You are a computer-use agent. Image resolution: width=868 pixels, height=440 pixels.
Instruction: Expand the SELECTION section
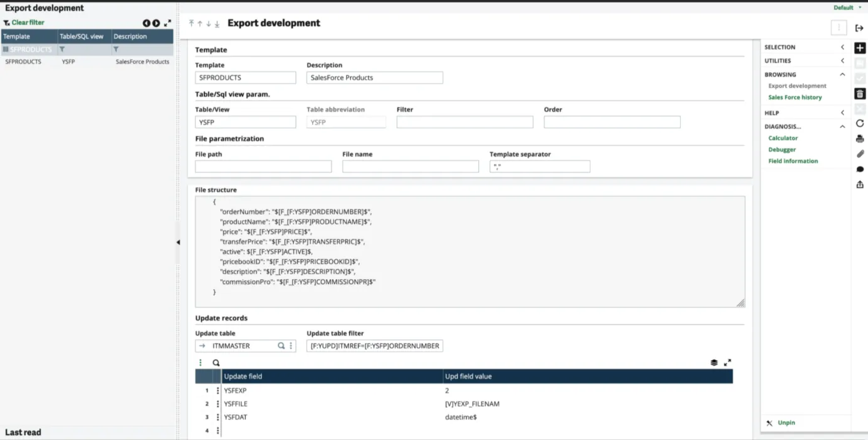coord(842,47)
